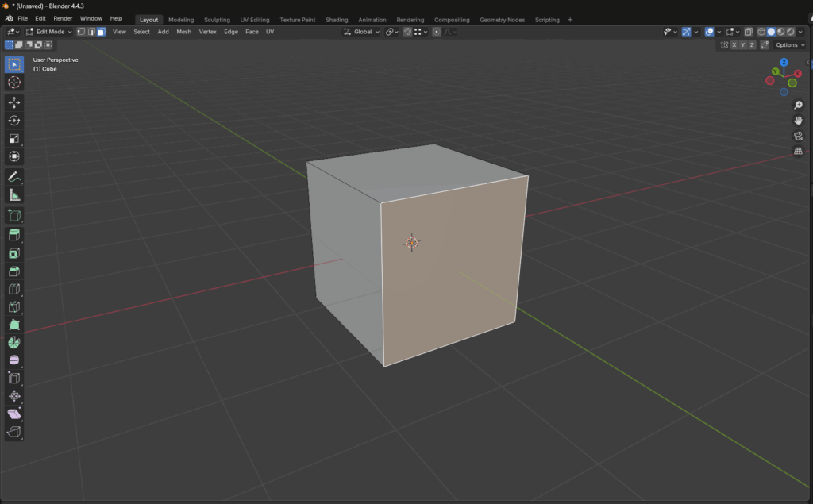The width and height of the screenshot is (813, 504).
Task: Select the Rip Region tool
Action: [14, 432]
